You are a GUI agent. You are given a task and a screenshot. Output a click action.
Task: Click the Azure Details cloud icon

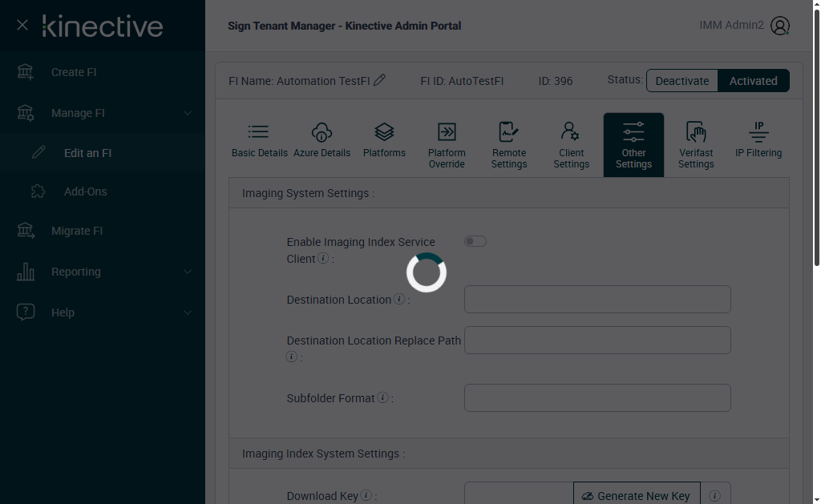(322, 132)
